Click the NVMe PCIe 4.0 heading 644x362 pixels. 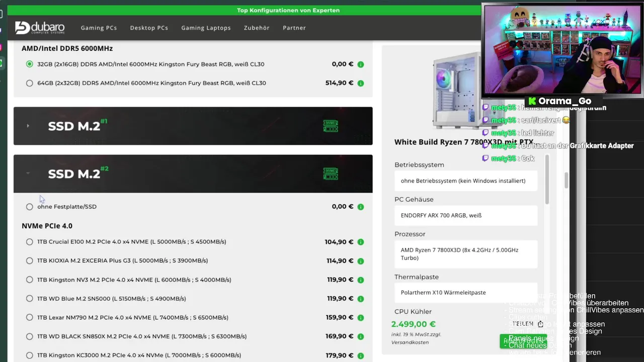coord(47,226)
